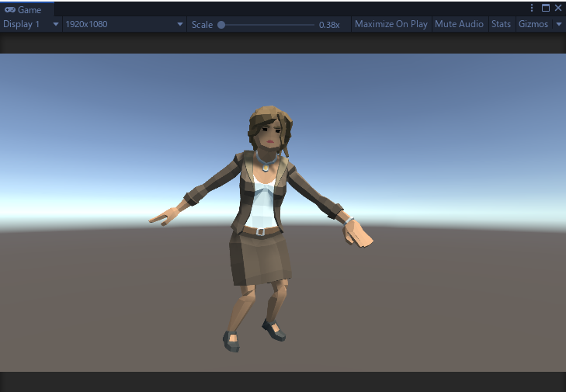Open the Display 1 dropdown

click(31, 24)
